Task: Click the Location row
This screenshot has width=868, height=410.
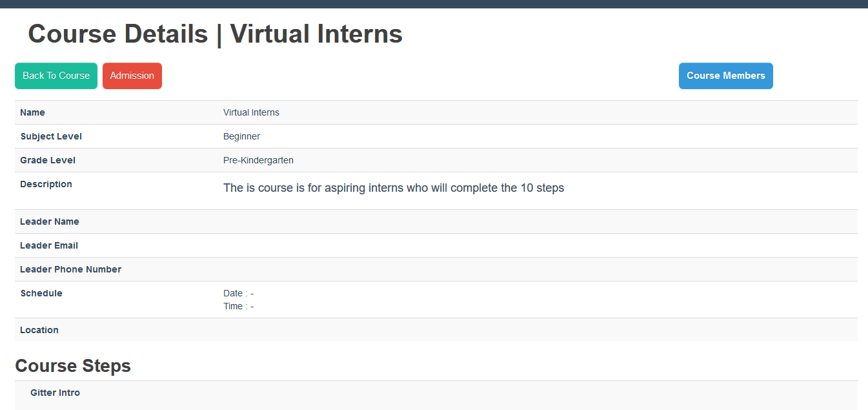Action: coord(39,330)
